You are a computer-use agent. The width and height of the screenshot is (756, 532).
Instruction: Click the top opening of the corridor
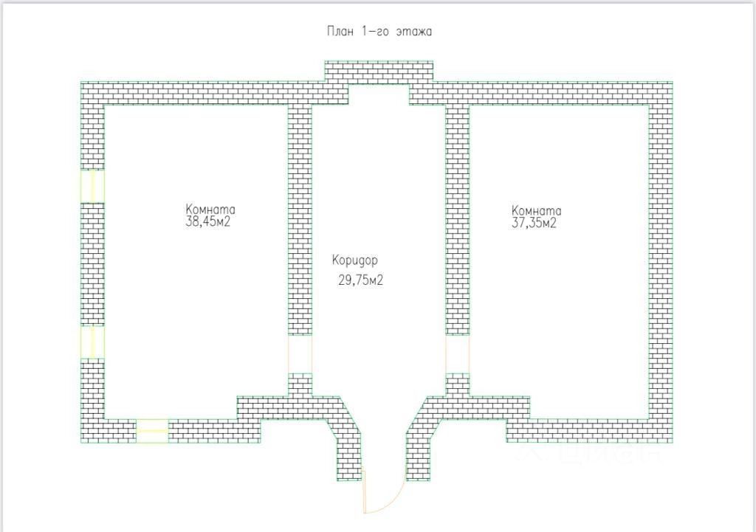[379, 94]
